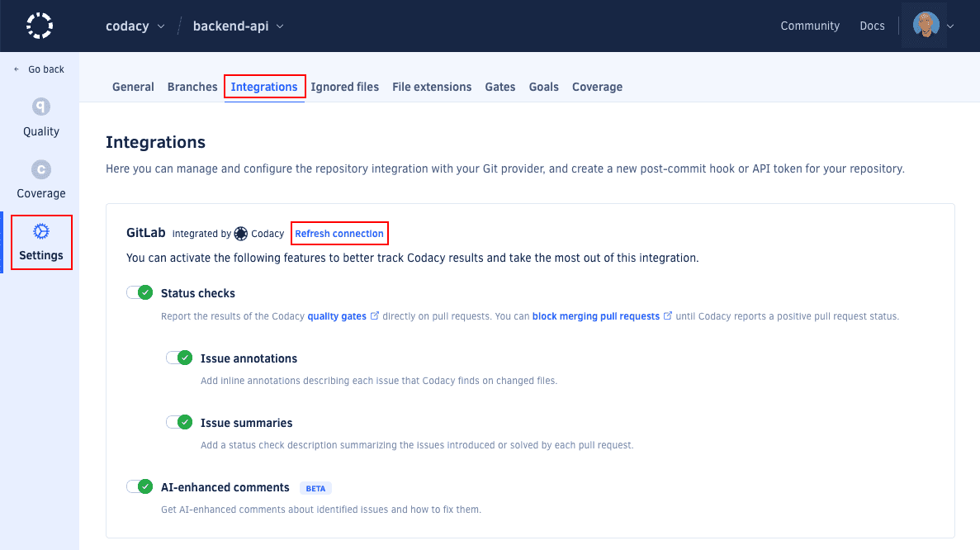Switch to the Gates tab
This screenshot has height=550, width=980.
(x=499, y=86)
